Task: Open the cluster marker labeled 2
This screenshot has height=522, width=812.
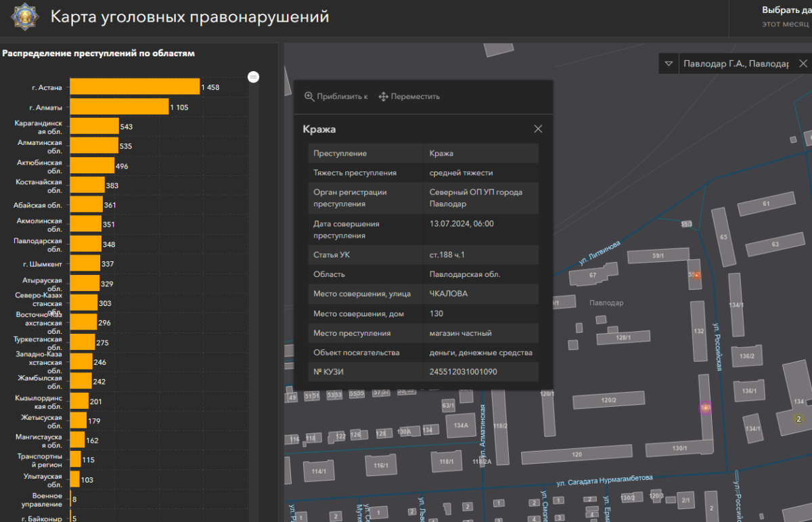Action: [798, 419]
